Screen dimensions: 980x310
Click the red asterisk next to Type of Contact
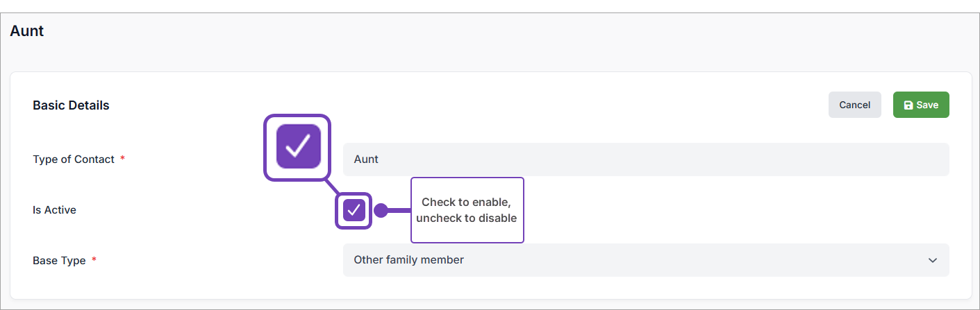(123, 160)
